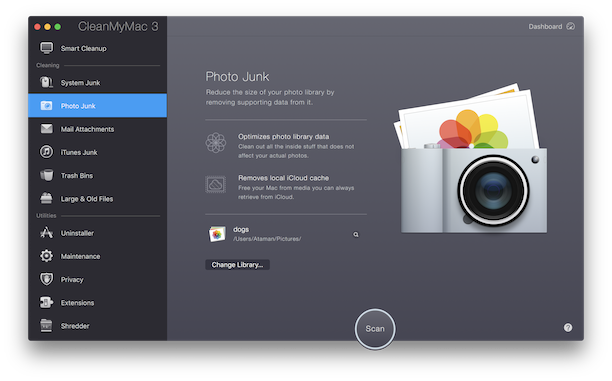Click the large camera Photos illustration
Screen dimensions: 612x381
tap(471, 158)
